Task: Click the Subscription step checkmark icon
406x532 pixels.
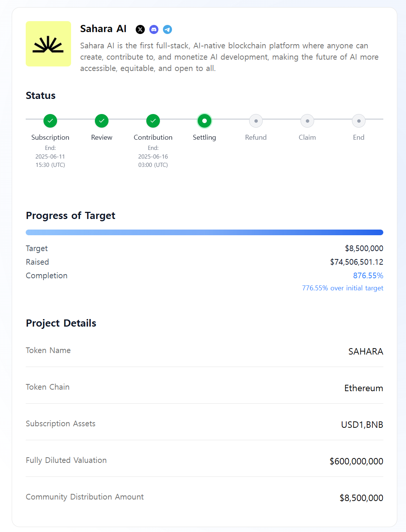Action: click(50, 121)
